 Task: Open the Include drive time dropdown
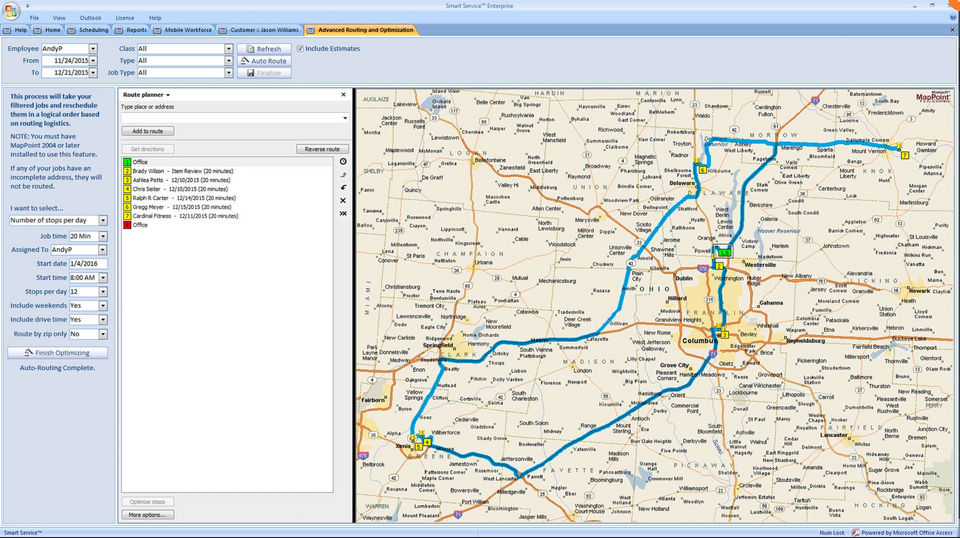coord(103,319)
